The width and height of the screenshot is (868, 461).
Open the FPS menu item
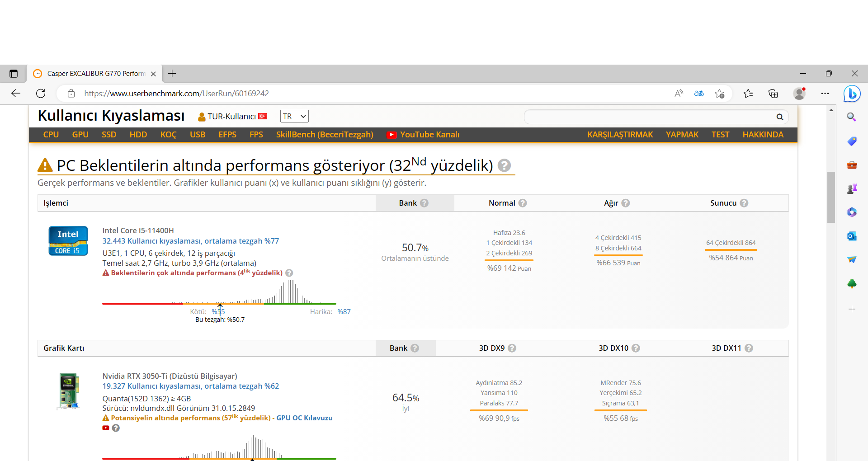coord(256,135)
